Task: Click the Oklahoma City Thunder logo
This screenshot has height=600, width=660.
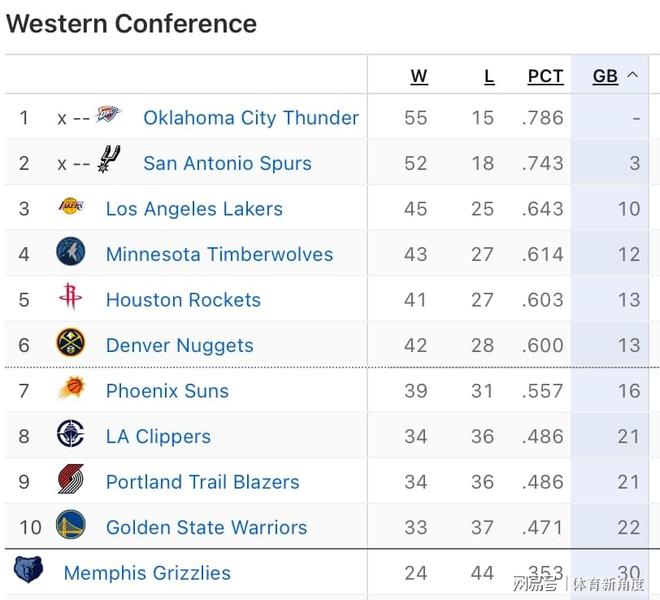Action: (108, 114)
